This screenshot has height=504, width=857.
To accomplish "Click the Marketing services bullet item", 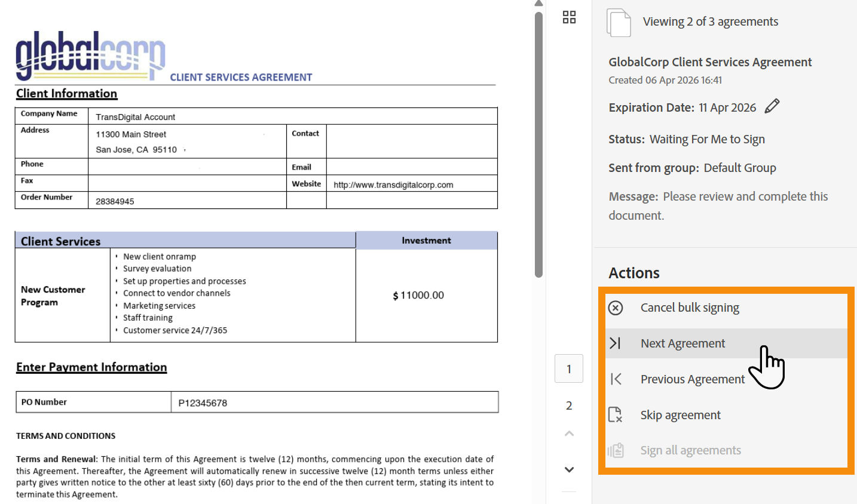I will 159,306.
